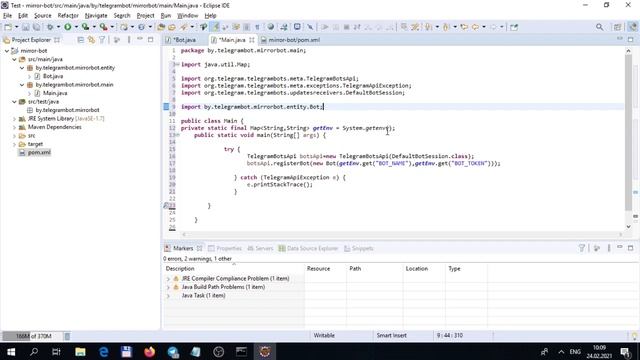Click the heap status memory bar
This screenshot has width=640, height=360.
(x=32, y=336)
